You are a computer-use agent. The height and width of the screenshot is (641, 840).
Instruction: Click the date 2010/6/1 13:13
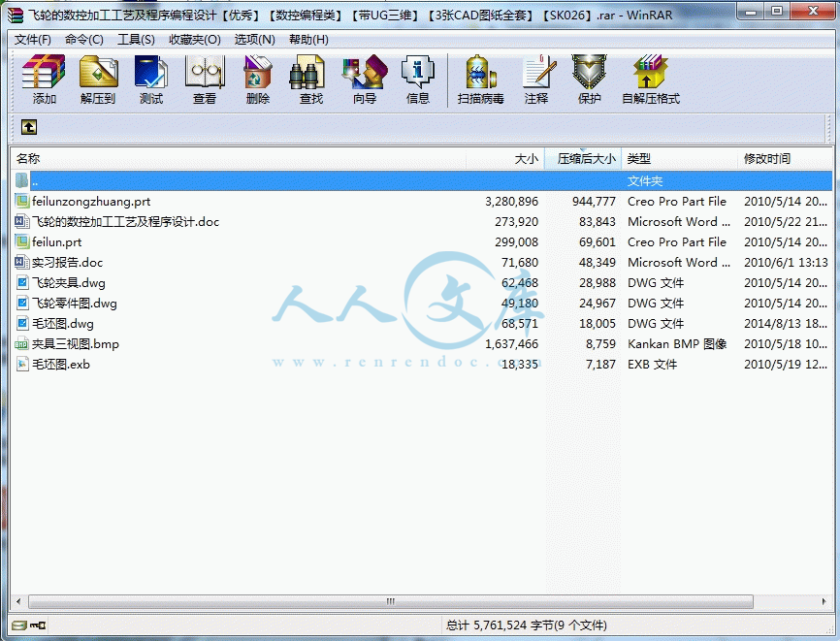(786, 263)
